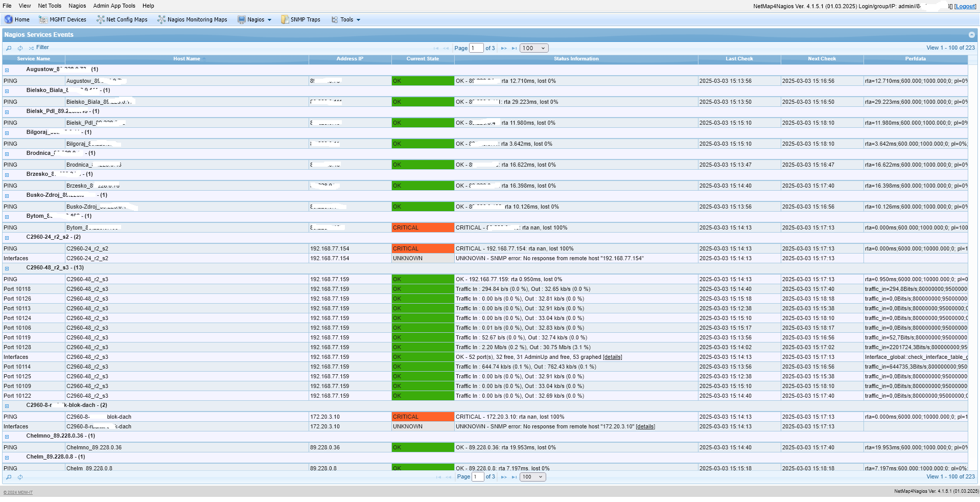Open the top rows-per-page dropdown showing 100
The image size is (980, 502).
(x=534, y=48)
